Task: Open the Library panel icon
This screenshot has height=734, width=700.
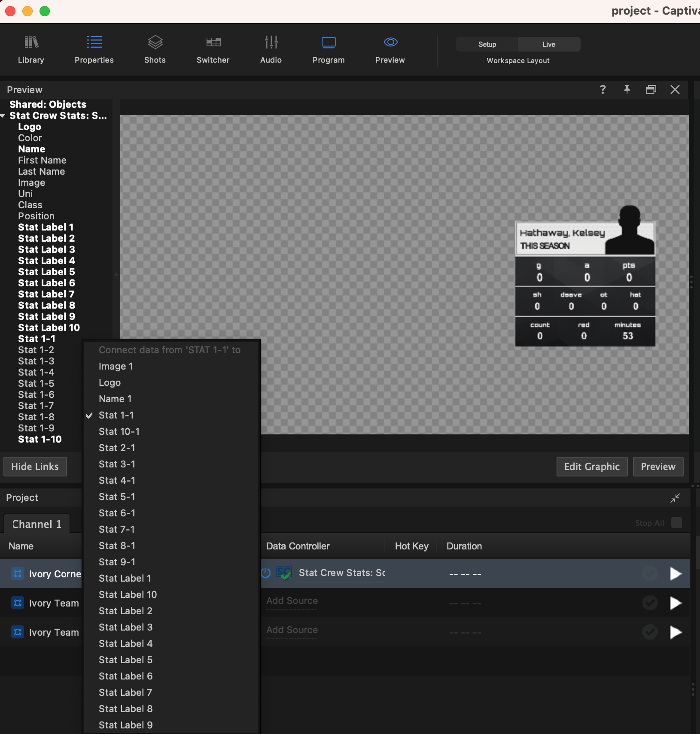Action: pyautogui.click(x=31, y=42)
